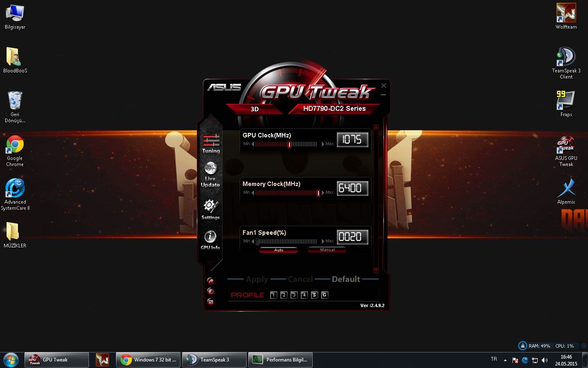Switch to TeamSpeak 3 in the taskbar

coord(214,360)
